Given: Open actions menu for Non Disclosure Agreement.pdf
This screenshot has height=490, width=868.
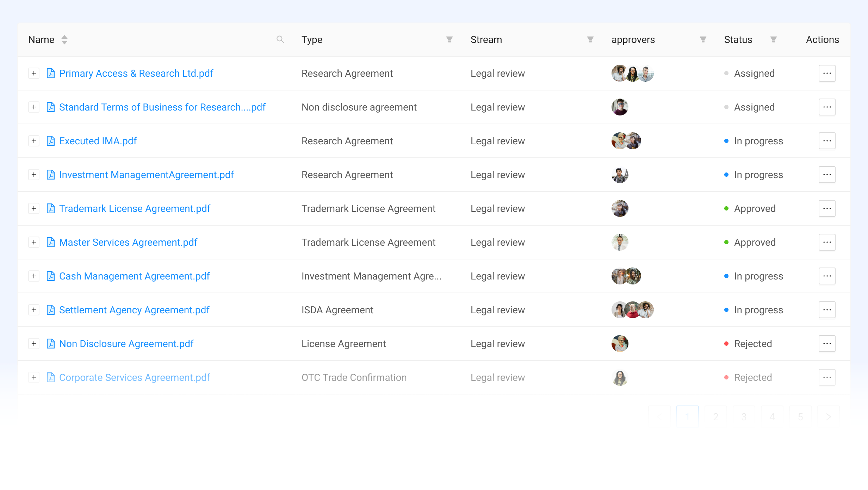Looking at the screenshot, I should (827, 344).
